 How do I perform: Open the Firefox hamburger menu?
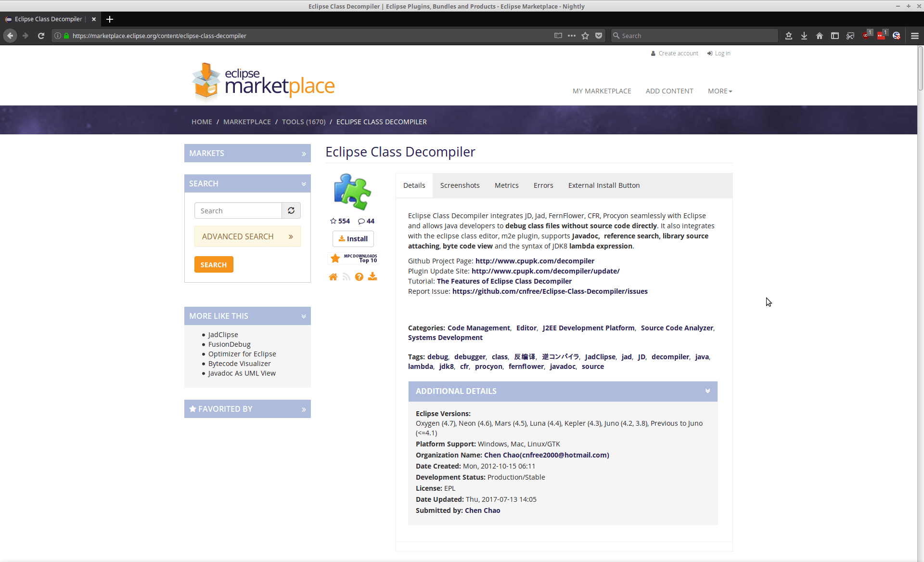click(915, 36)
